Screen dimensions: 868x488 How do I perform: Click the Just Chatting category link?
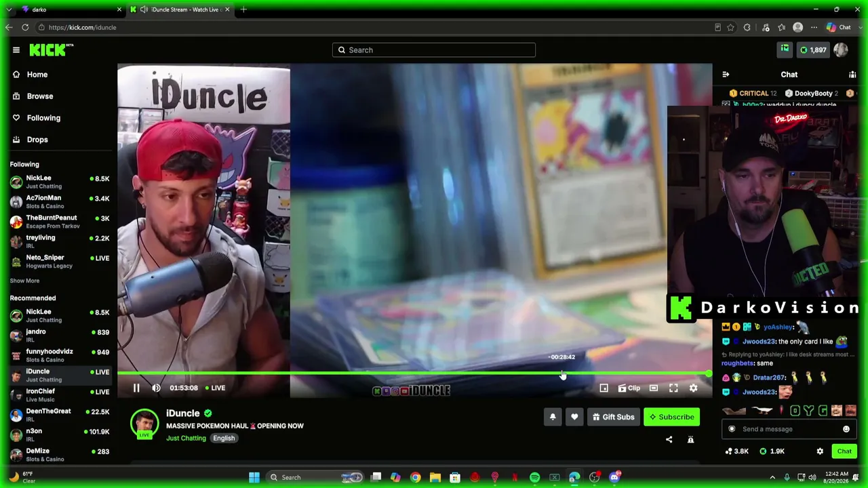click(186, 438)
